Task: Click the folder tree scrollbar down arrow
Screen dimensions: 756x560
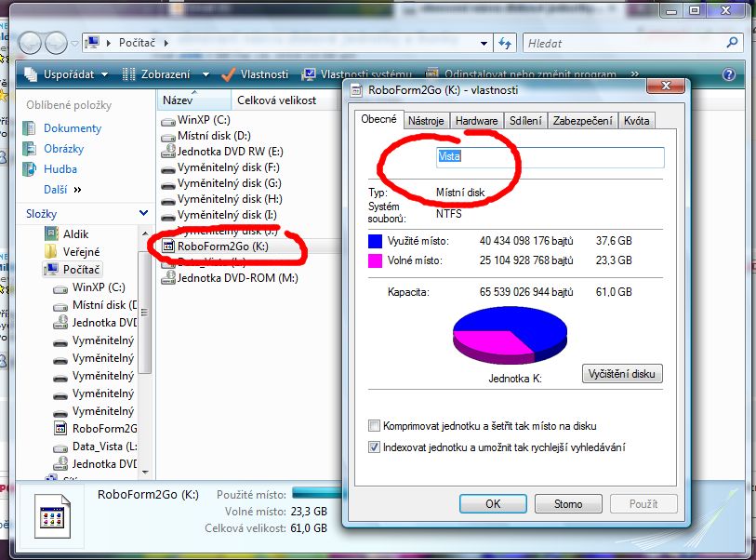Action: (x=145, y=473)
